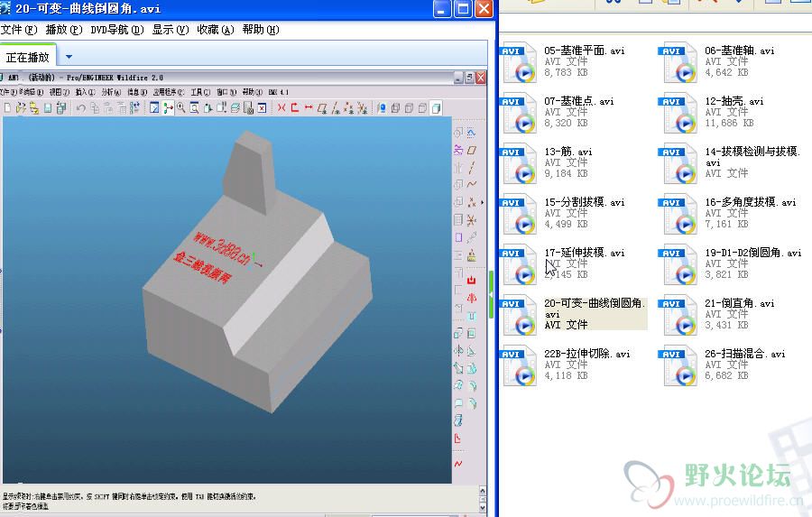The image size is (812, 517).
Task: Toggle datum points display
Action: click(348, 107)
